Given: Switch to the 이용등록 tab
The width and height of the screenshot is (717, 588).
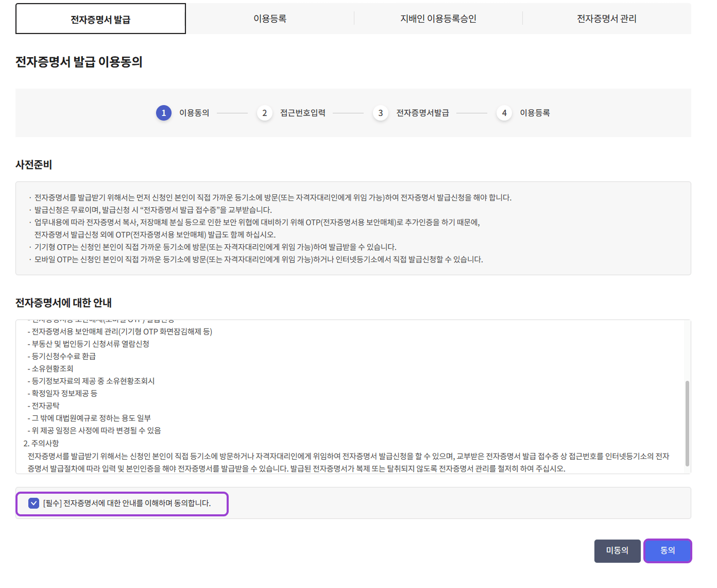Looking at the screenshot, I should click(x=270, y=19).
